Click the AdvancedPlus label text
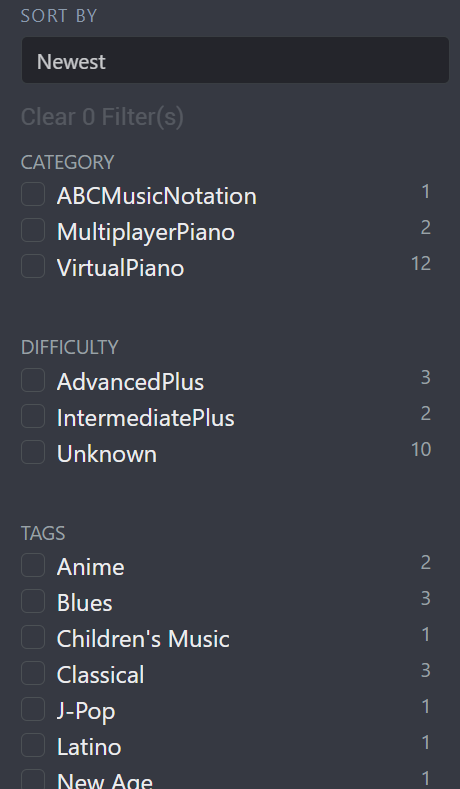Viewport: 460px width, 789px height. [x=130, y=382]
